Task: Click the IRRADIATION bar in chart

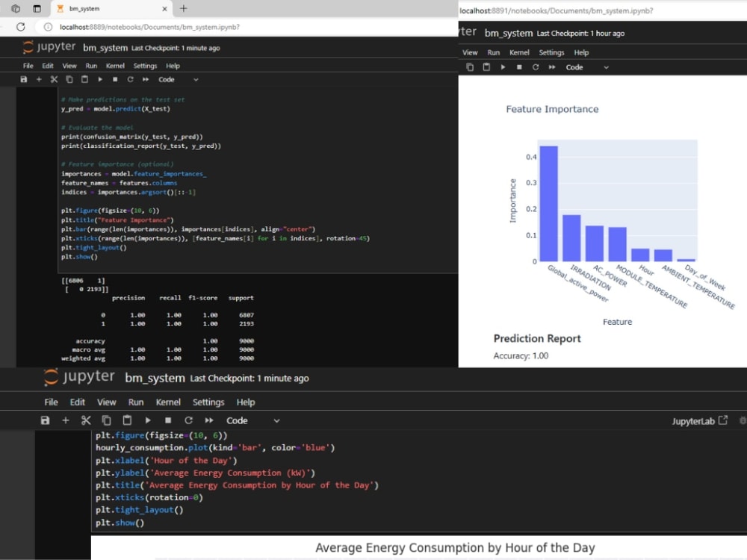Action: (x=571, y=237)
